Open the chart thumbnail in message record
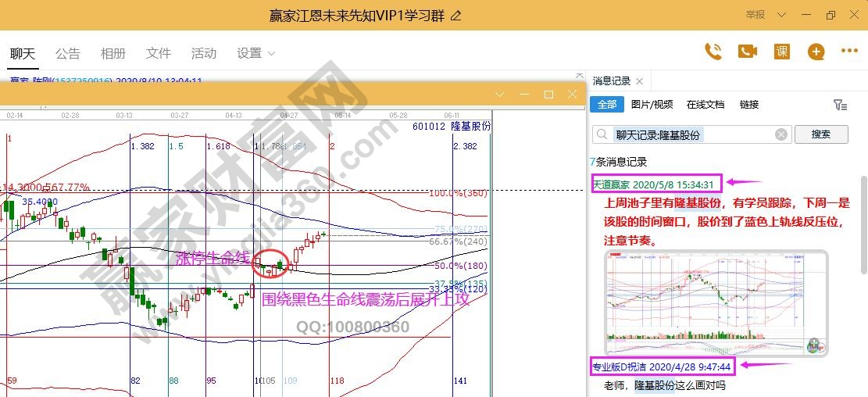This screenshot has width=868, height=397. pos(715,303)
